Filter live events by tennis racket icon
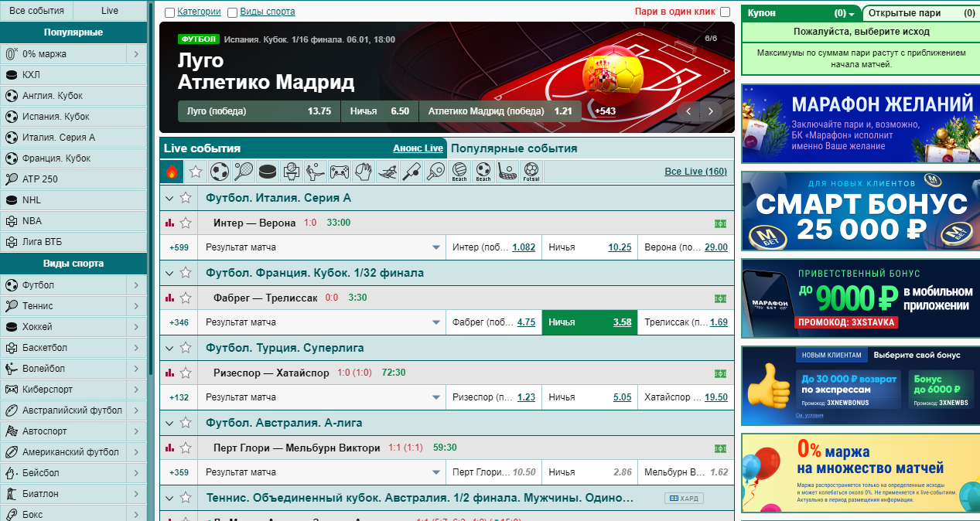980x521 pixels. (243, 171)
